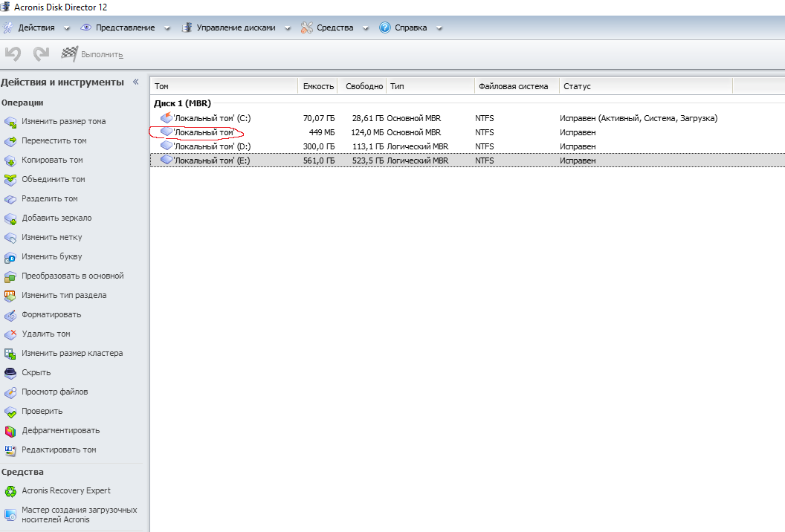Click the Изменить букву icon
Image resolution: width=785 pixels, height=532 pixels.
pos(10,257)
